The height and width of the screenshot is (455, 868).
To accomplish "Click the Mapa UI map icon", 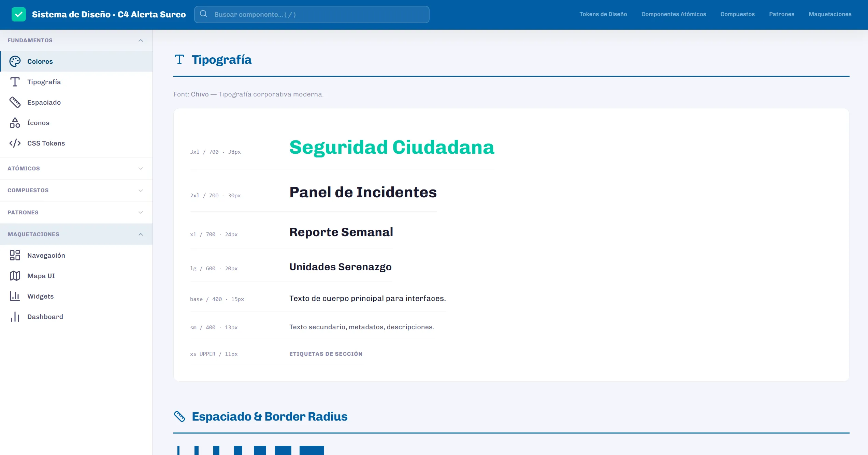I will click(x=15, y=276).
